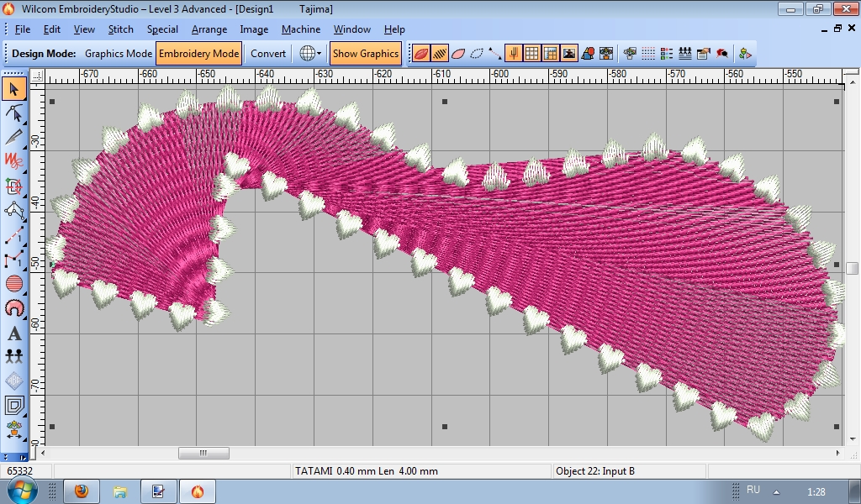
Task: Pick the striped circle fill tool
Action: pyautogui.click(x=13, y=284)
